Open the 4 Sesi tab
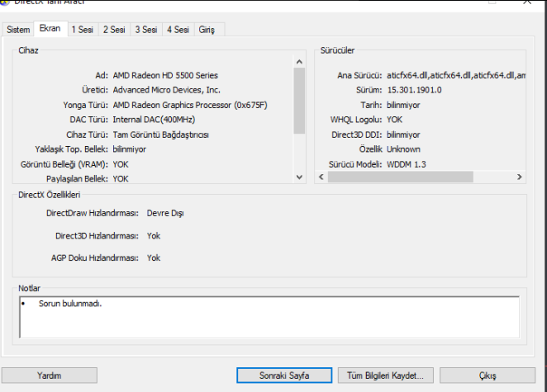This screenshot has height=392, width=547. click(178, 30)
